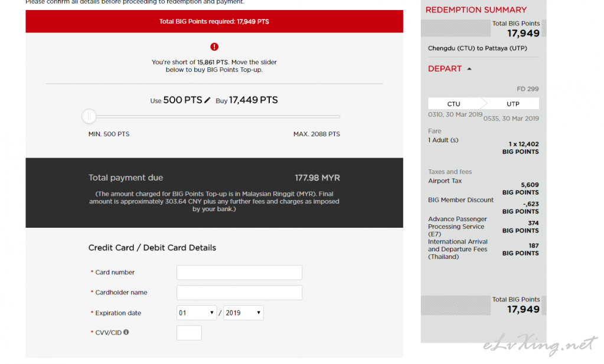Screen dimensions: 604x364
Task: Click the 'Total payment due' label
Action: 126,178
